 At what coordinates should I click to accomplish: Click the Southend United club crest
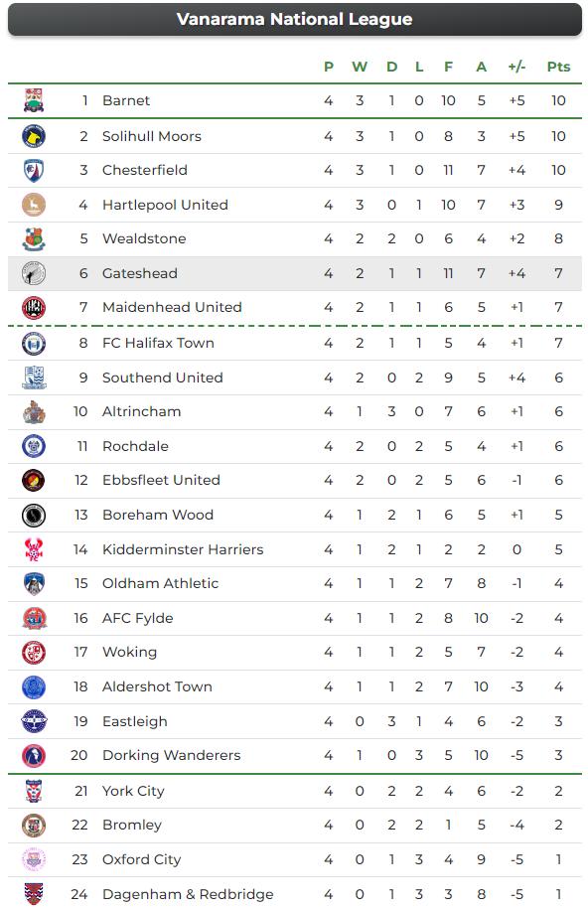coord(34,378)
